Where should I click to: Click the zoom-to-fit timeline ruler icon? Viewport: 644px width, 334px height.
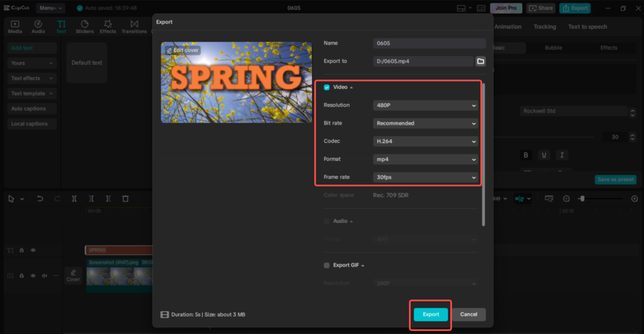click(x=549, y=198)
